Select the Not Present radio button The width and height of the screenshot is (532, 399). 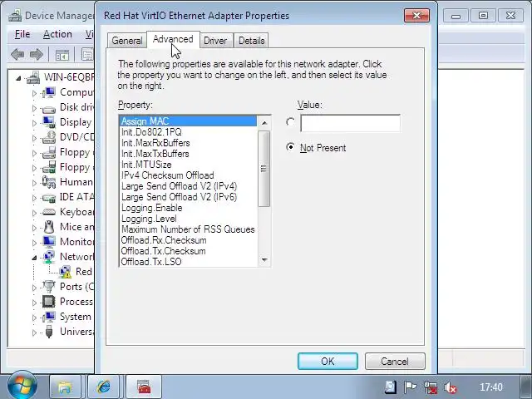[x=290, y=147]
